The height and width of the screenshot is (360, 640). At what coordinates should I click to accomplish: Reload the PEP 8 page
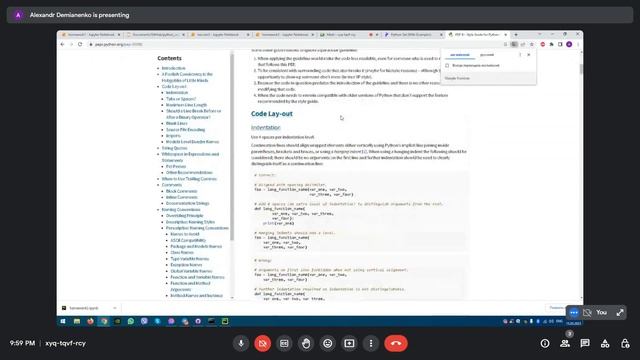click(x=80, y=44)
